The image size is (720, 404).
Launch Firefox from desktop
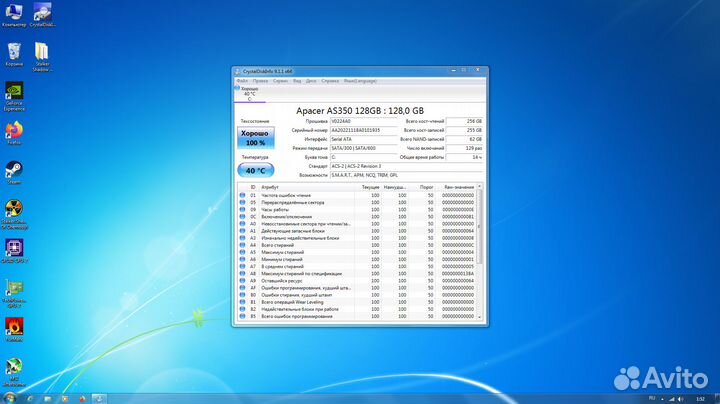[14, 133]
